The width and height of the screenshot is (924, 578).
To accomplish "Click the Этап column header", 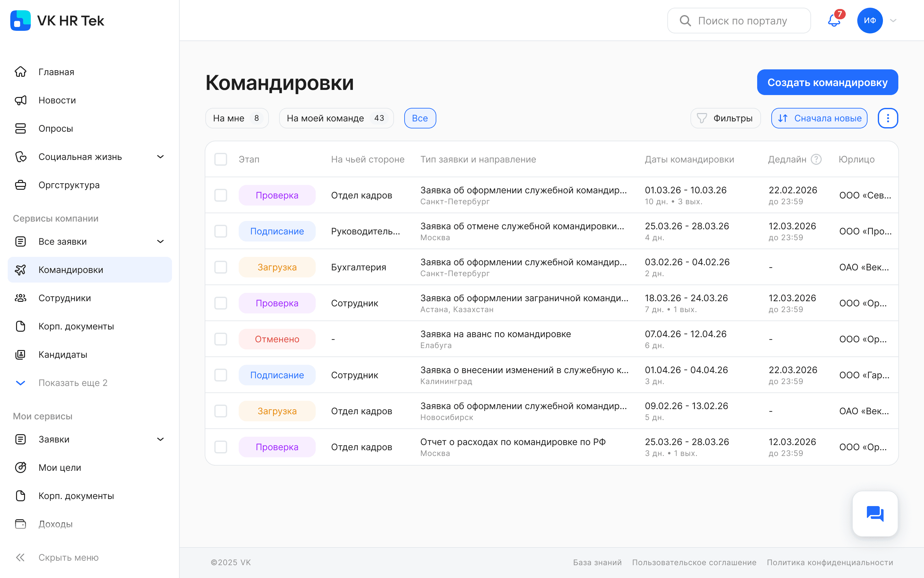I will click(249, 159).
